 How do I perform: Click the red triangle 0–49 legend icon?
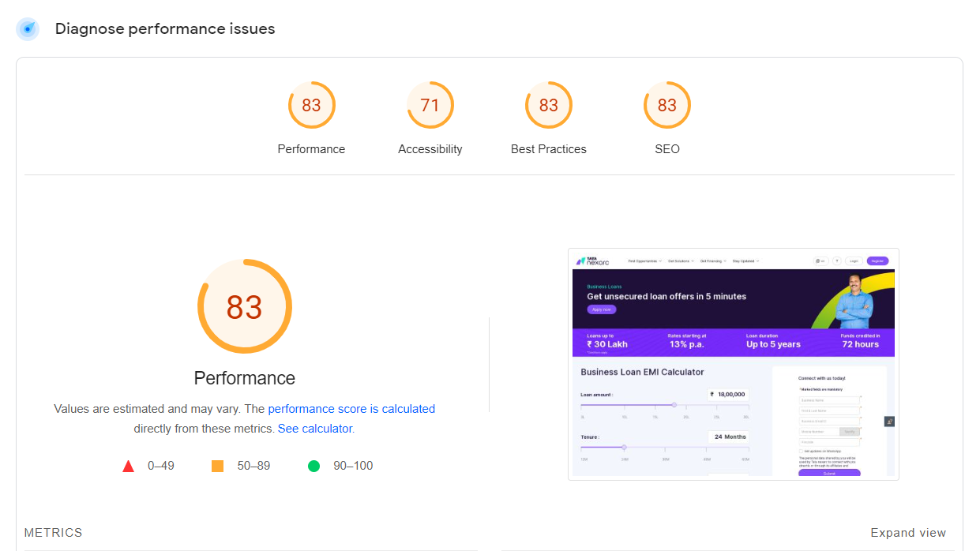tap(128, 466)
